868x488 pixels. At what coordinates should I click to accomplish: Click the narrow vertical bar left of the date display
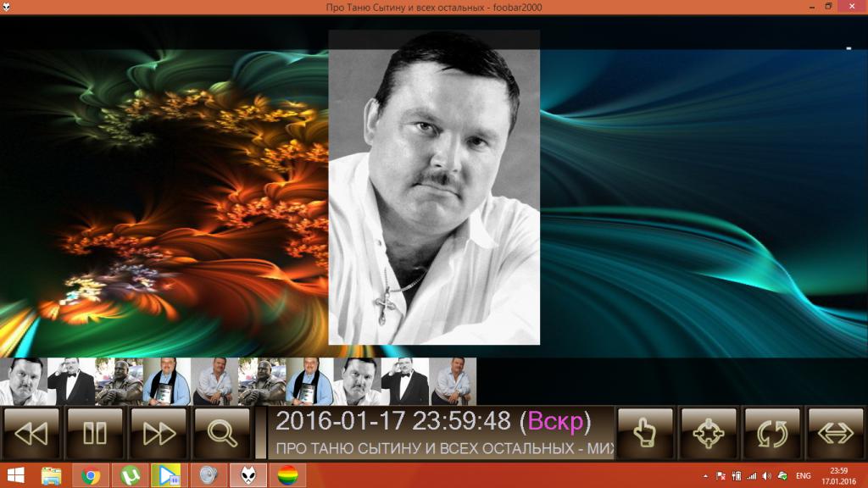[x=261, y=433]
